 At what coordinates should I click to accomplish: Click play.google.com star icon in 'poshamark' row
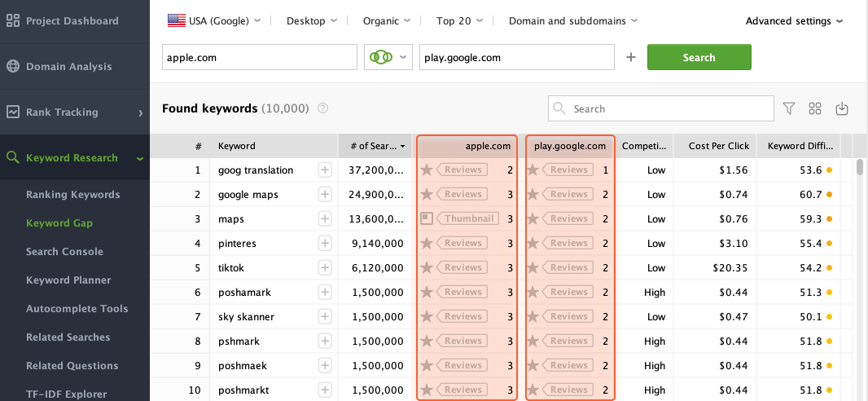click(x=533, y=292)
